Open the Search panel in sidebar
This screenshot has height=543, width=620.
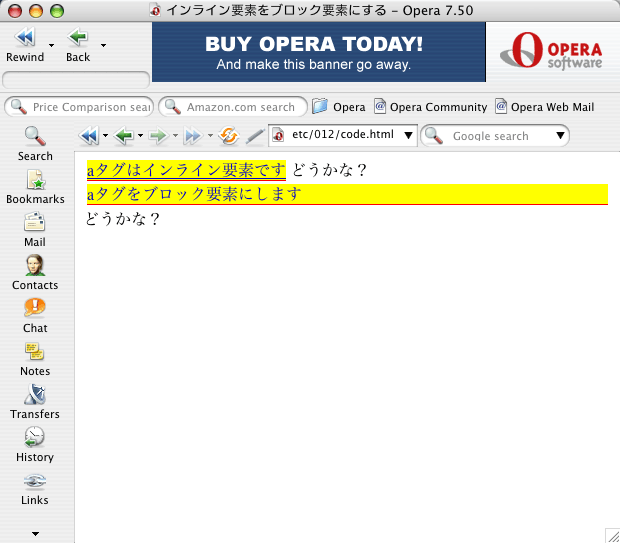[35, 144]
